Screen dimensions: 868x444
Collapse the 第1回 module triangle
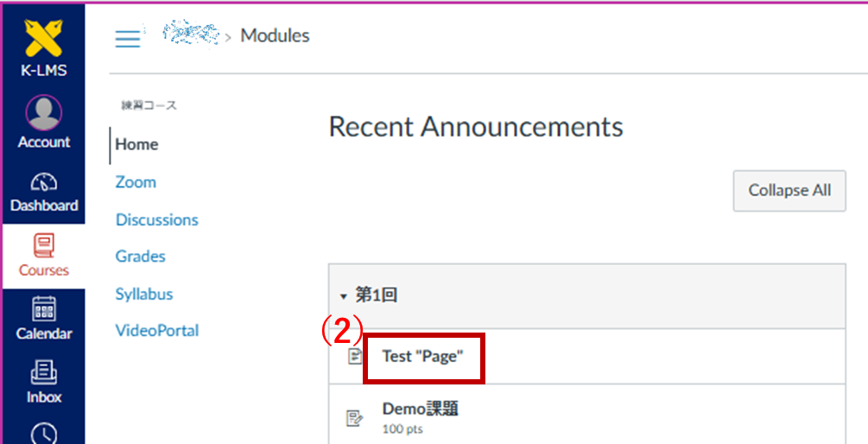[343, 296]
